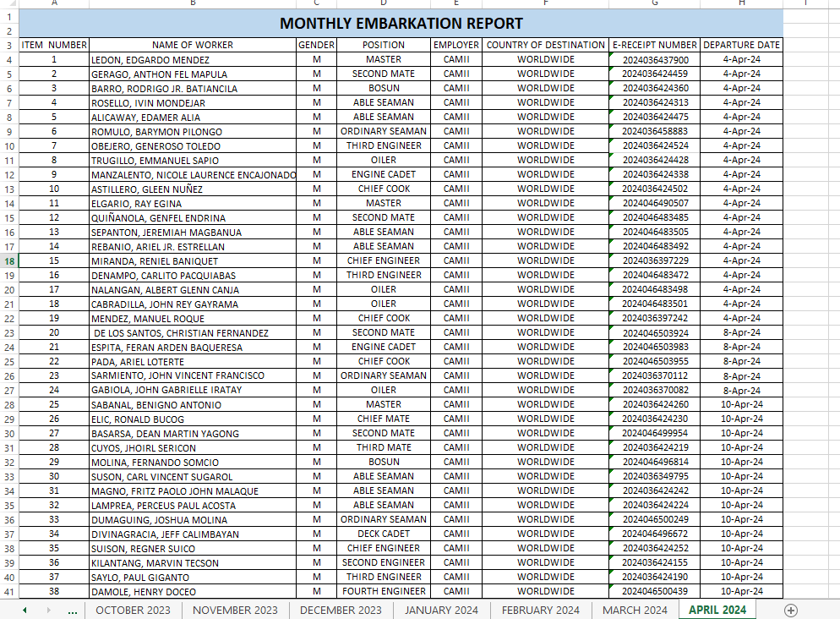
Task: Click cell GABIOLA, JOHN GABRIELLE IRATAY
Action: (193, 390)
